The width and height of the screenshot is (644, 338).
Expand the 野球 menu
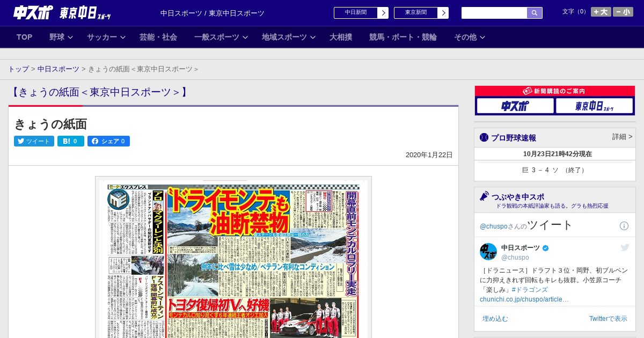click(x=61, y=37)
